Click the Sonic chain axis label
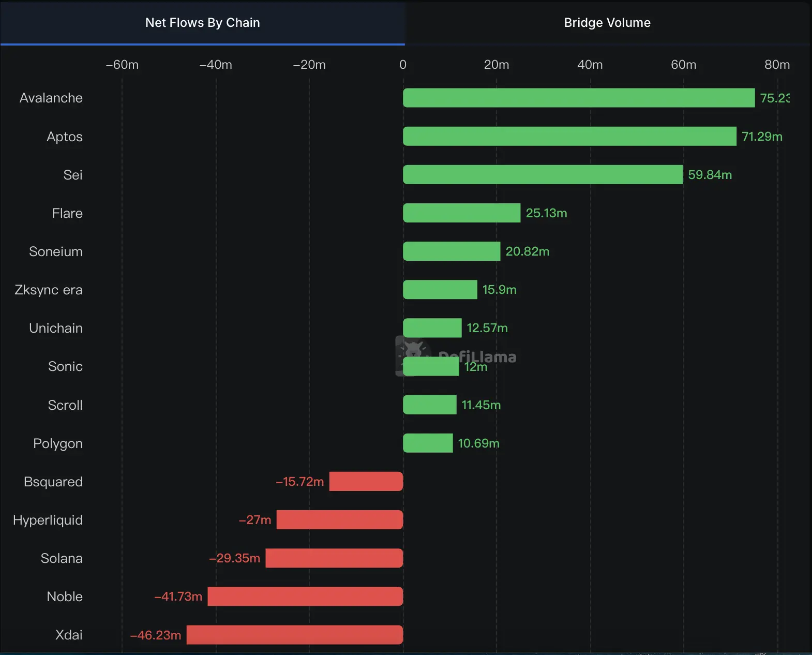Screen dimensions: 812x655 (x=65, y=366)
